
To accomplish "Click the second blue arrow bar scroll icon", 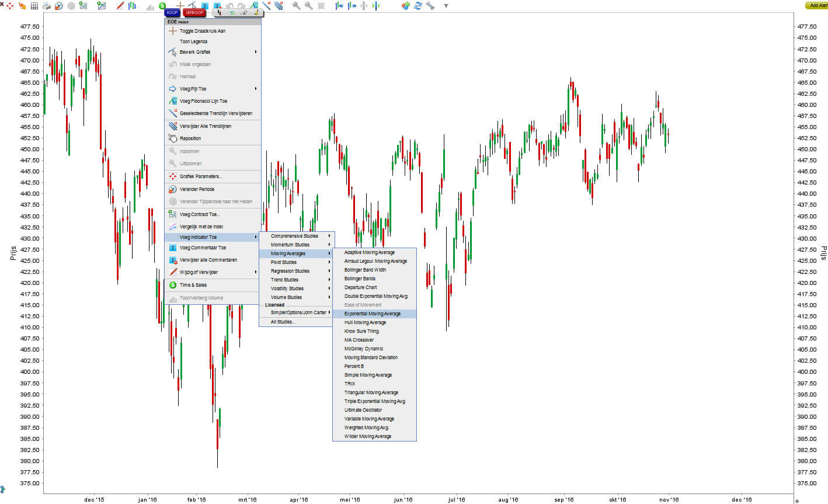I will 352,6.
